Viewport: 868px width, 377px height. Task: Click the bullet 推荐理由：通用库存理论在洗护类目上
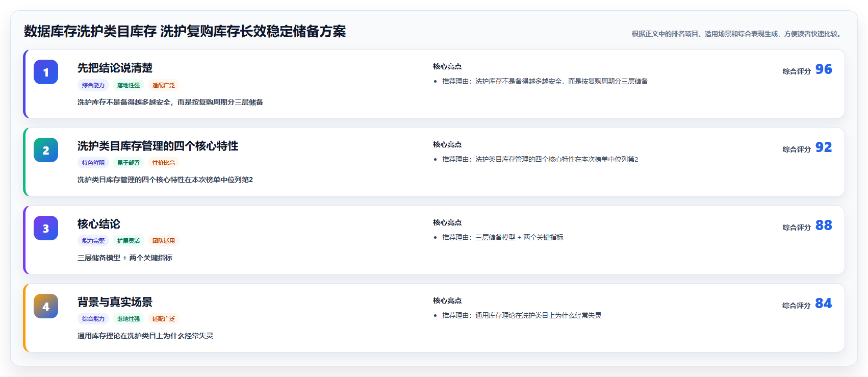522,315
